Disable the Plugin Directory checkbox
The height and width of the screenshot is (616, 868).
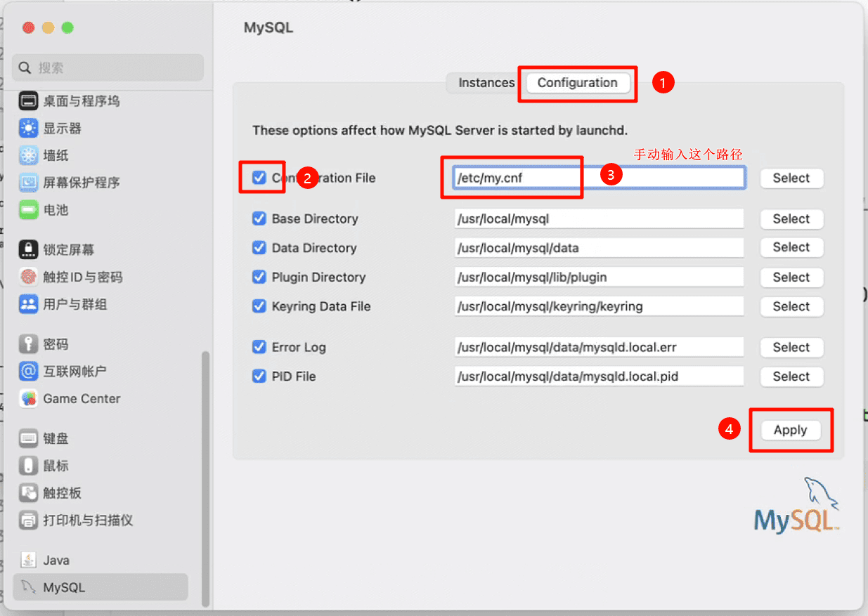[x=259, y=277]
